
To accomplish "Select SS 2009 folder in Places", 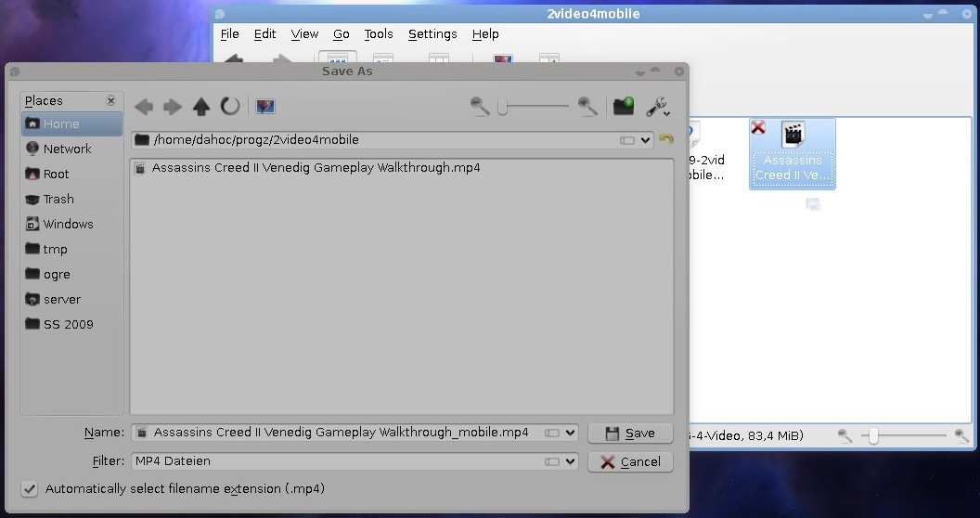I will 71,324.
